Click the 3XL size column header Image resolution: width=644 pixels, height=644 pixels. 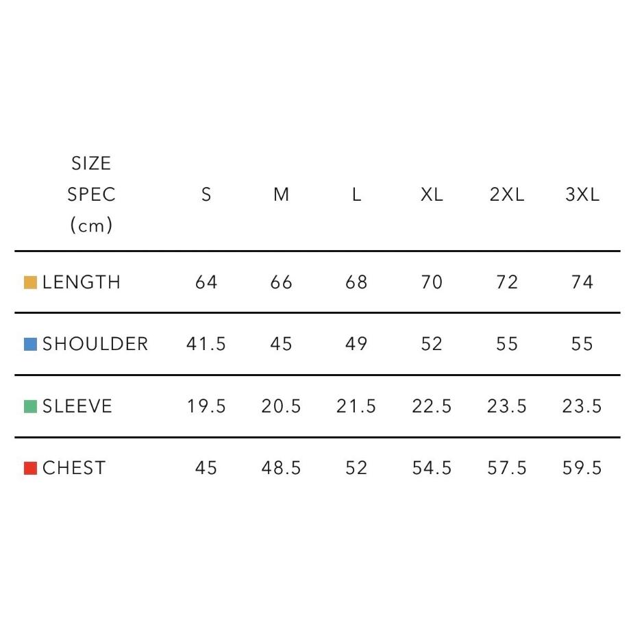[x=582, y=195]
